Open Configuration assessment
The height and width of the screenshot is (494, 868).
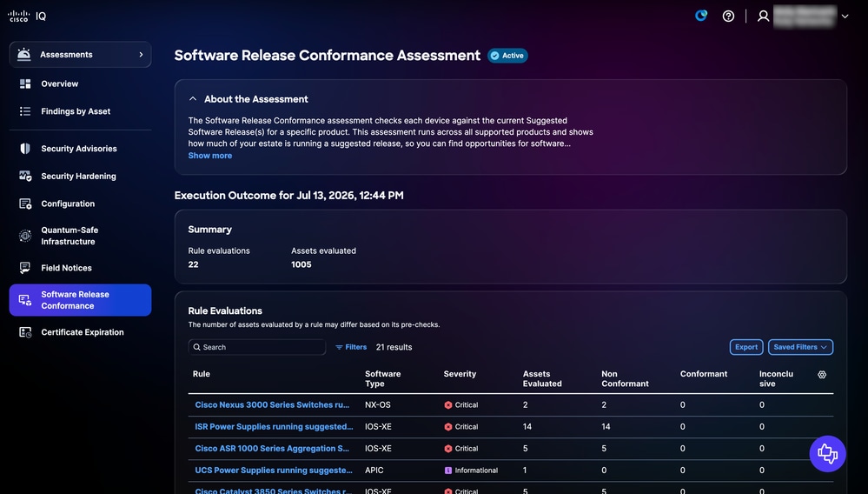click(x=68, y=204)
